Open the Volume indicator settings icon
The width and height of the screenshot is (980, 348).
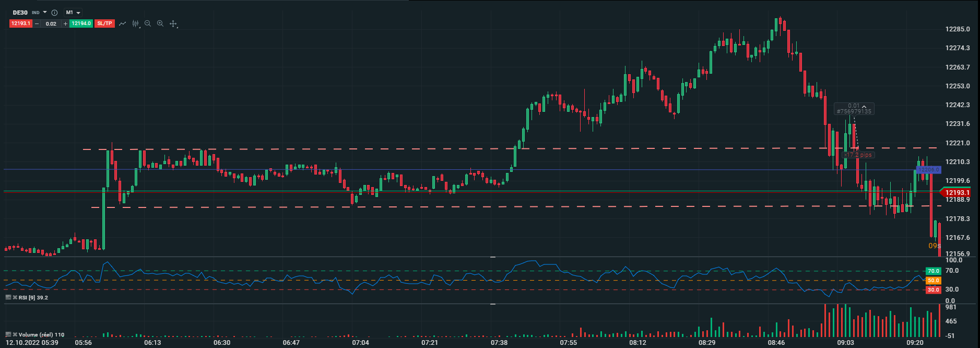pyautogui.click(x=8, y=334)
